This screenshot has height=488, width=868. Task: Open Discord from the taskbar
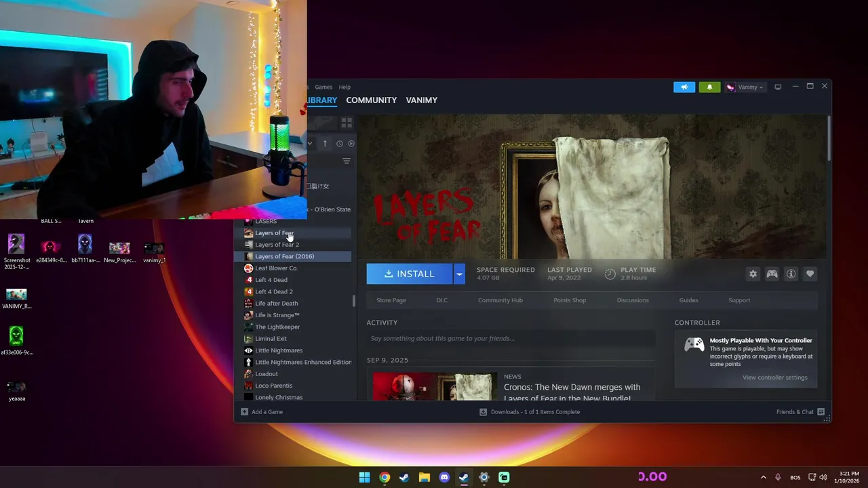(444, 477)
